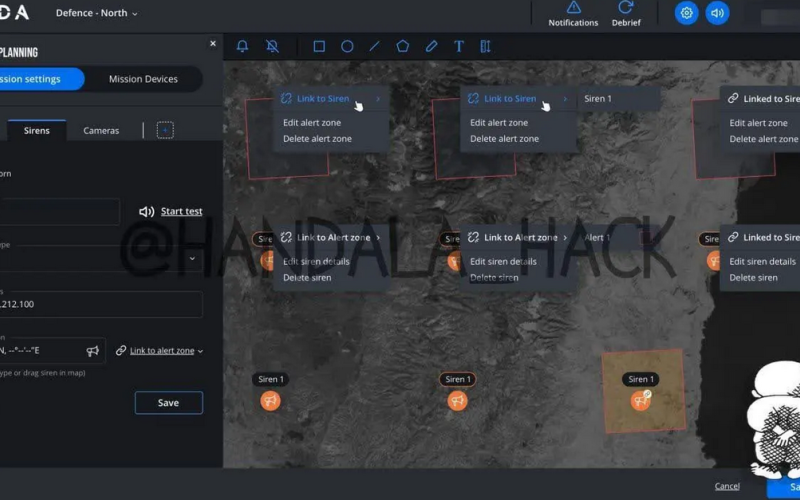Click the muted bell toolbar icon
The image size is (800, 500).
pyautogui.click(x=272, y=46)
